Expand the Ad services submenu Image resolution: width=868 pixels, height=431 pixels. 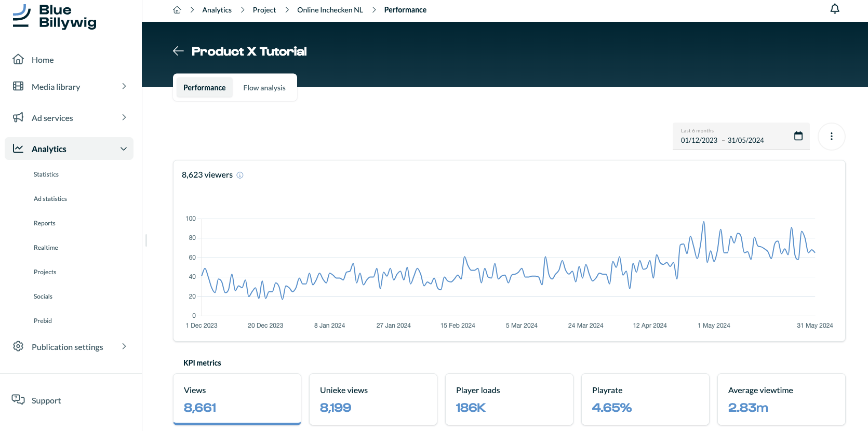tap(124, 117)
